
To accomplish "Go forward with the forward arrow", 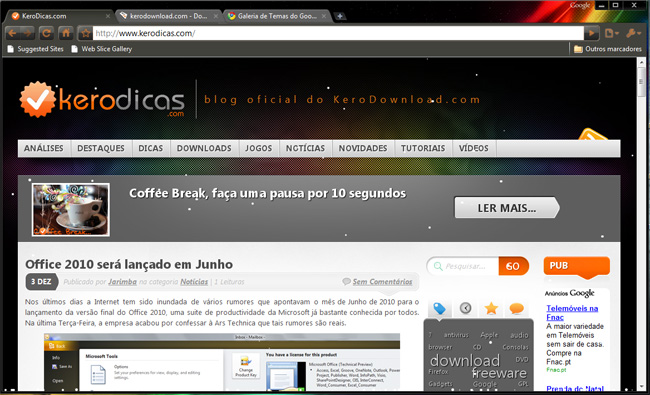I will point(27,33).
